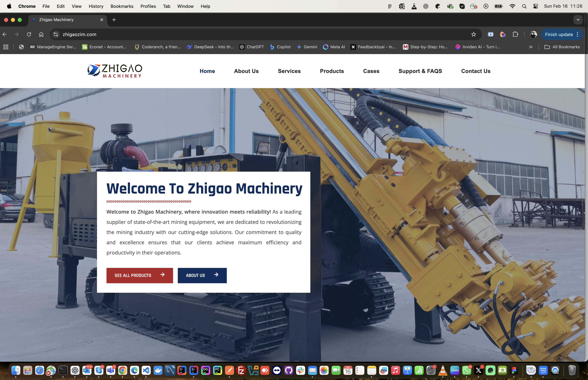The image size is (588, 380).
Task: Expand the tab search dropdown arrow
Action: [578, 20]
